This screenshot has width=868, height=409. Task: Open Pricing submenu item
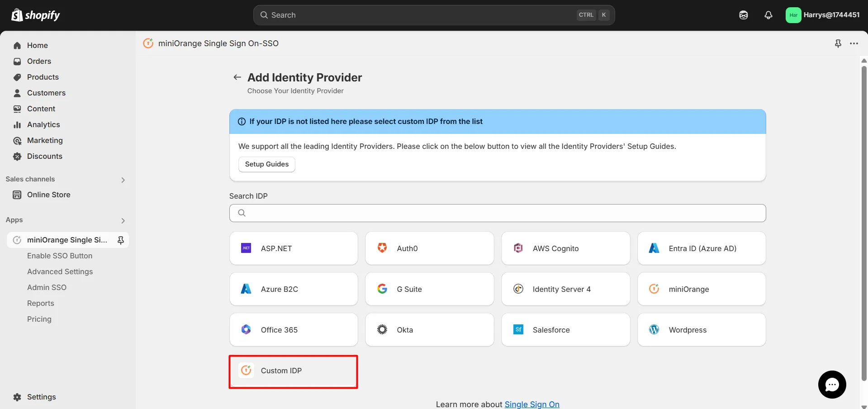39,319
